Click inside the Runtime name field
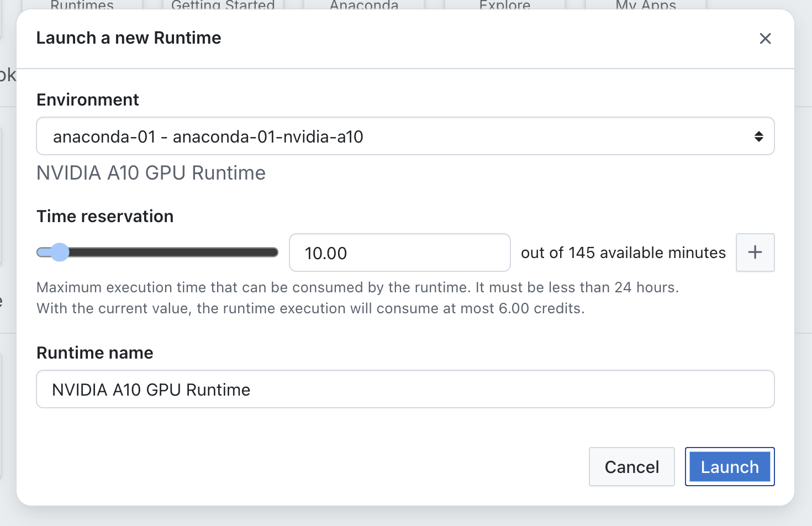This screenshot has width=812, height=526. [x=405, y=389]
